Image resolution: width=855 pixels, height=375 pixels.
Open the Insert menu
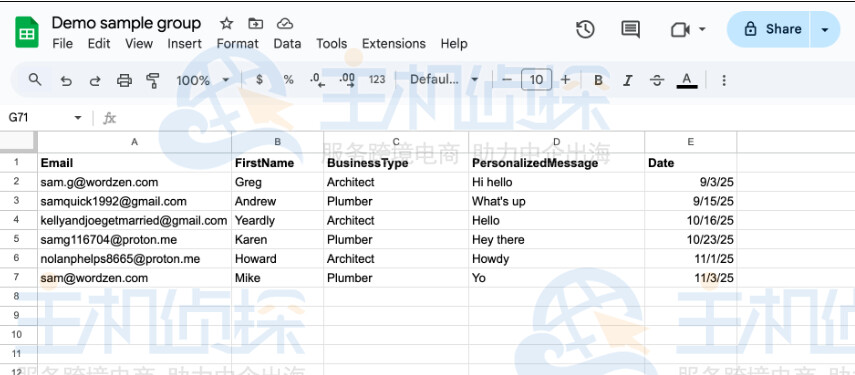point(184,44)
